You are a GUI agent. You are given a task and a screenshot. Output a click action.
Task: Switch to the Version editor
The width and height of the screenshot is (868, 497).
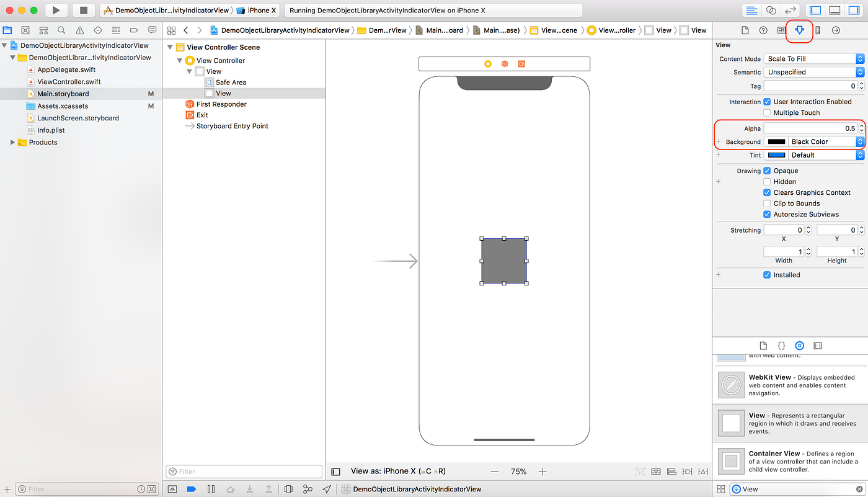[790, 10]
